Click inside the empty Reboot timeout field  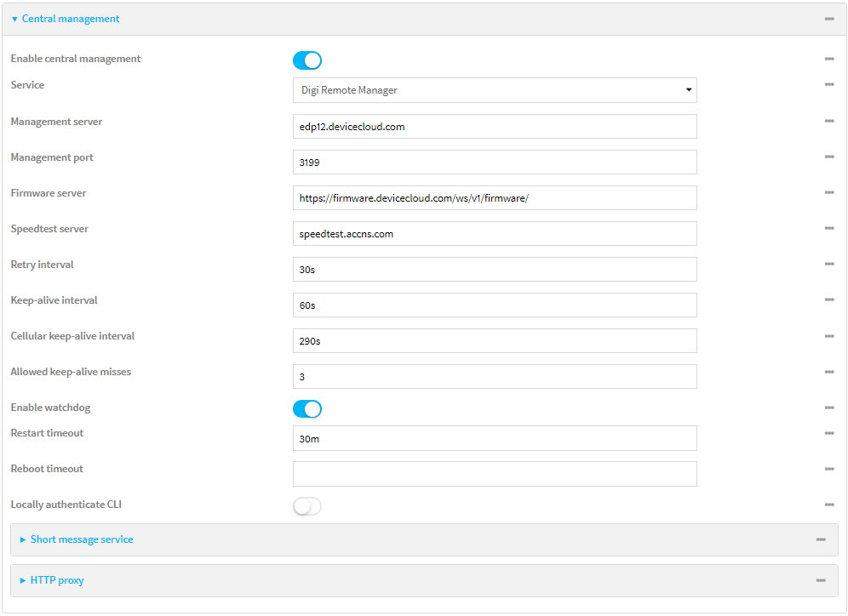coord(495,474)
